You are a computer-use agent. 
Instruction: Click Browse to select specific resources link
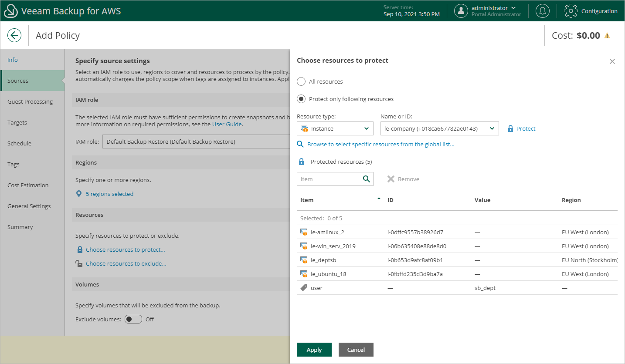(x=380, y=144)
